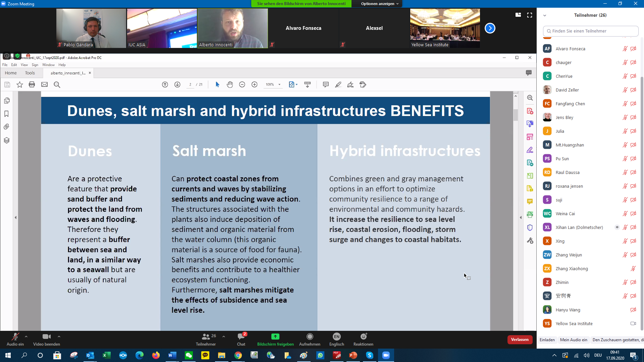Select the hand pan tool
644x362 pixels.
click(x=230, y=84)
